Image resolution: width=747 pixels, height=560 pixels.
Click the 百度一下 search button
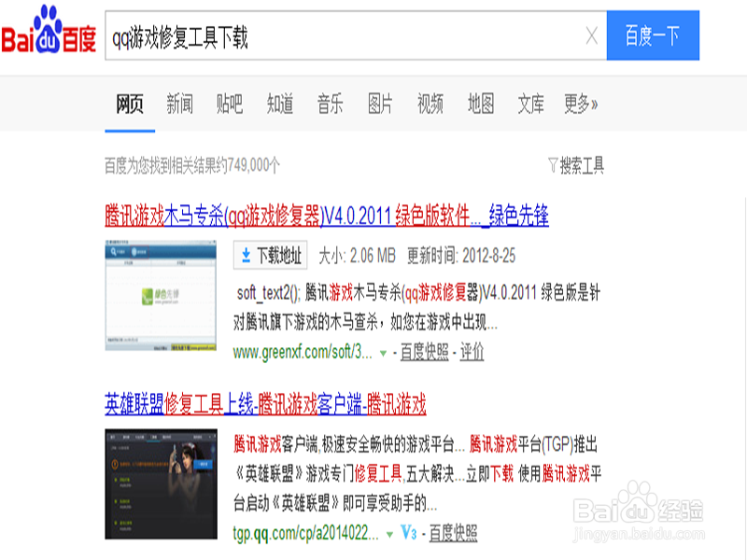pos(653,35)
